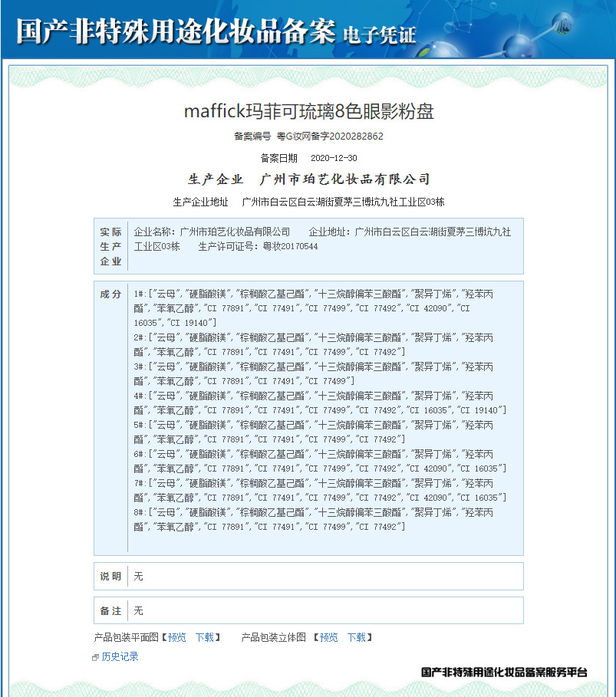Click the 成分 section label

tap(110, 294)
